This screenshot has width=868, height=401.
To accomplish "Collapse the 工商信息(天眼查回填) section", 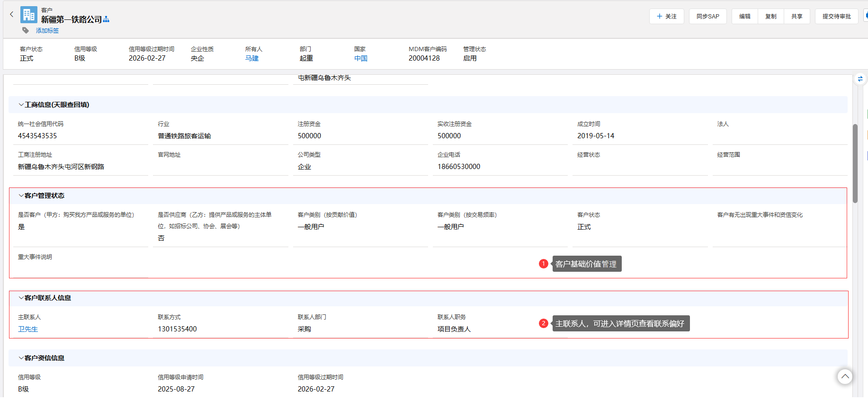I will pos(21,105).
